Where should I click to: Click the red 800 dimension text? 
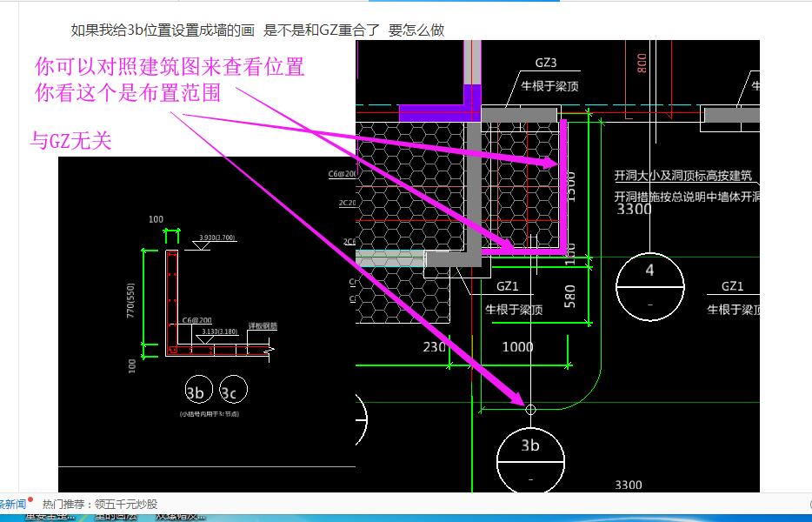click(x=641, y=63)
